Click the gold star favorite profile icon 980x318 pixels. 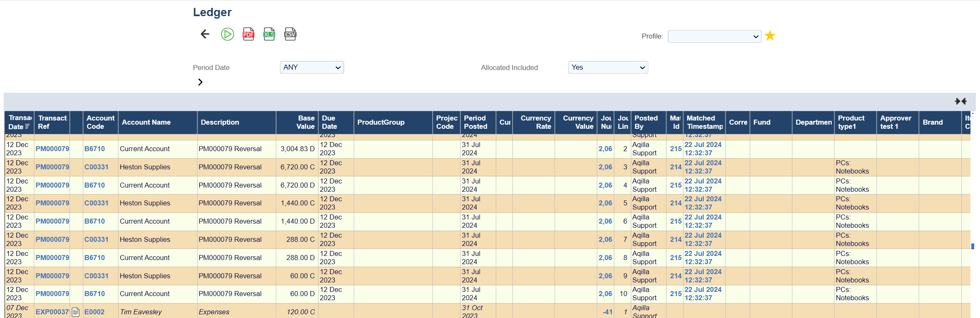click(770, 36)
